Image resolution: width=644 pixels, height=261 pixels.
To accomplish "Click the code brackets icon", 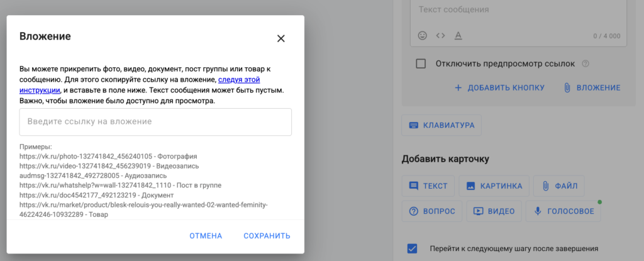I will (x=440, y=35).
